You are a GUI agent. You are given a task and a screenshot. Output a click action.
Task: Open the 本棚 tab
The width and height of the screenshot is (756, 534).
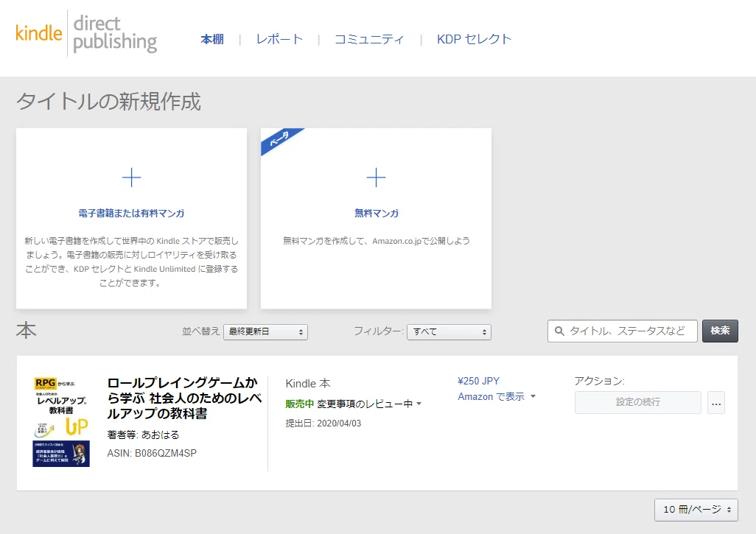tap(212, 39)
